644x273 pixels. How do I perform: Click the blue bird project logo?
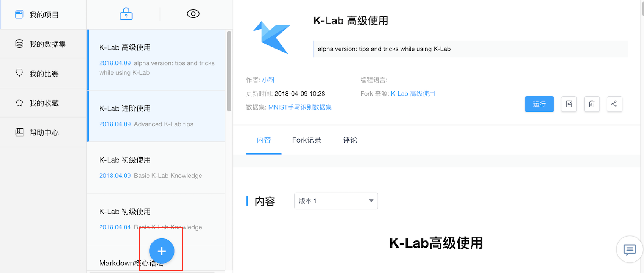tap(272, 37)
